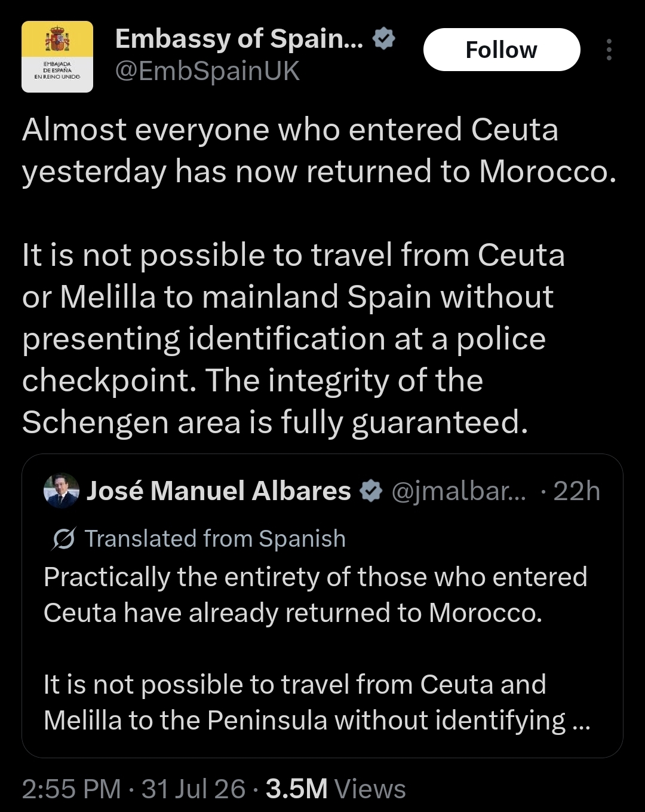Open Translated from Spanish label
The width and height of the screenshot is (645, 812).
(x=215, y=538)
